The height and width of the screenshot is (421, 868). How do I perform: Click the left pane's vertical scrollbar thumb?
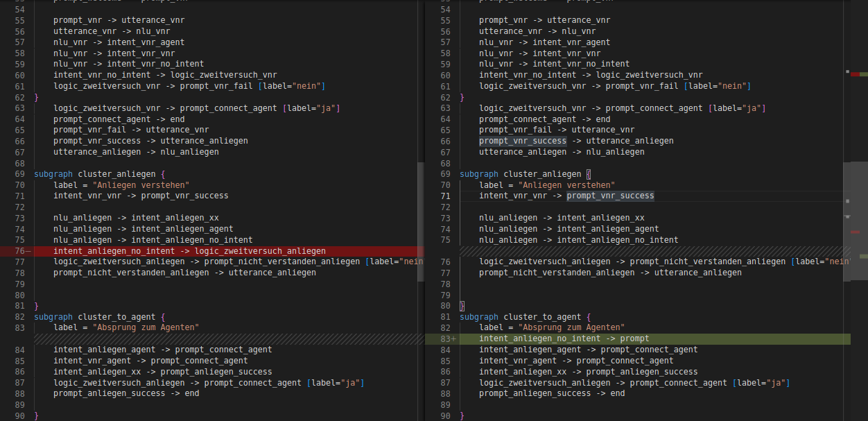(x=420, y=208)
